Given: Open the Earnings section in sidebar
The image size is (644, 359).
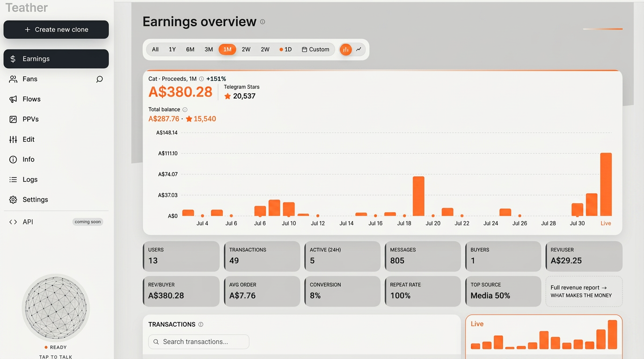Looking at the screenshot, I should pyautogui.click(x=56, y=59).
